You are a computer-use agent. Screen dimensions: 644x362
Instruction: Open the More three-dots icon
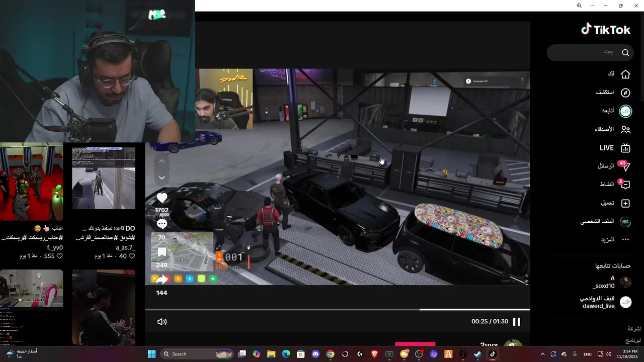(625, 240)
